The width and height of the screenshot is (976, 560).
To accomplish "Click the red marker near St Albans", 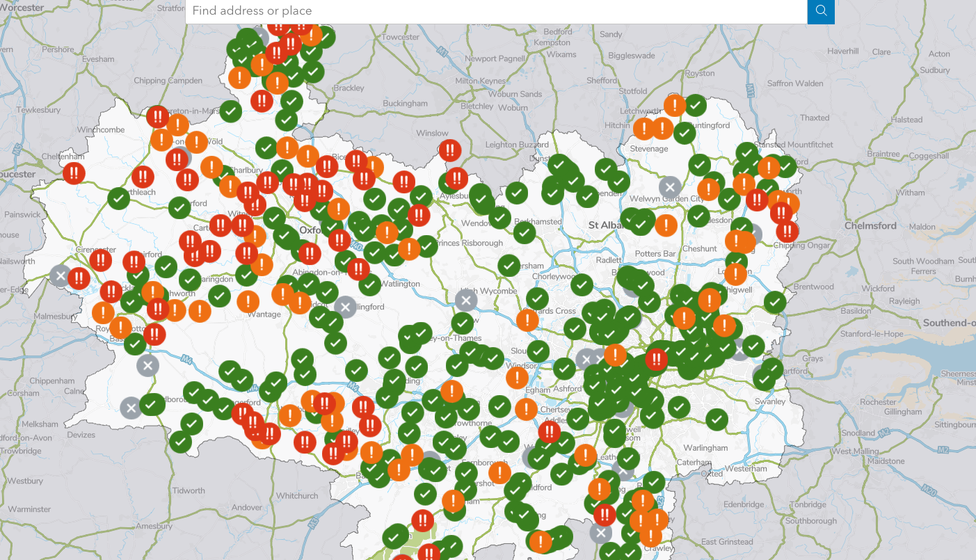I will 657,358.
